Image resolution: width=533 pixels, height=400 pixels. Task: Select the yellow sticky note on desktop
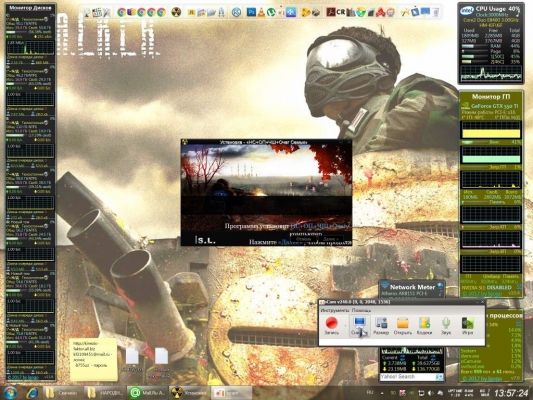click(93, 359)
